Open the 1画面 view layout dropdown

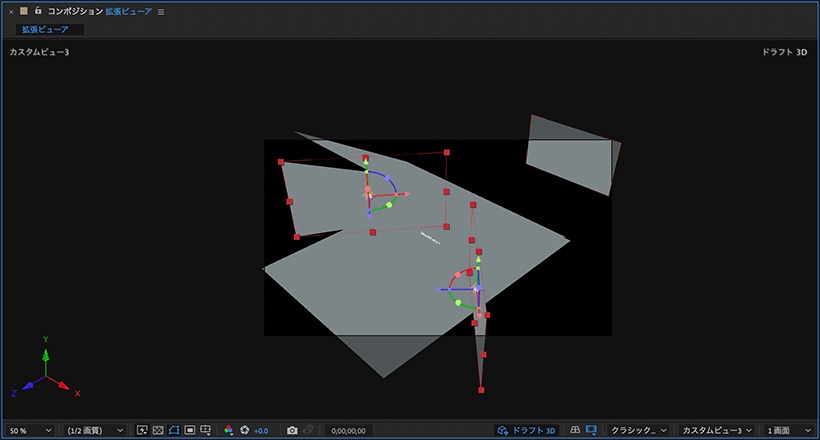click(788, 431)
